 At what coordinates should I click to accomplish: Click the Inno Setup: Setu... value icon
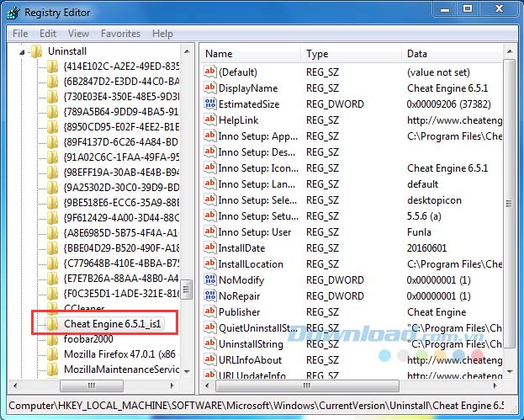(210, 215)
